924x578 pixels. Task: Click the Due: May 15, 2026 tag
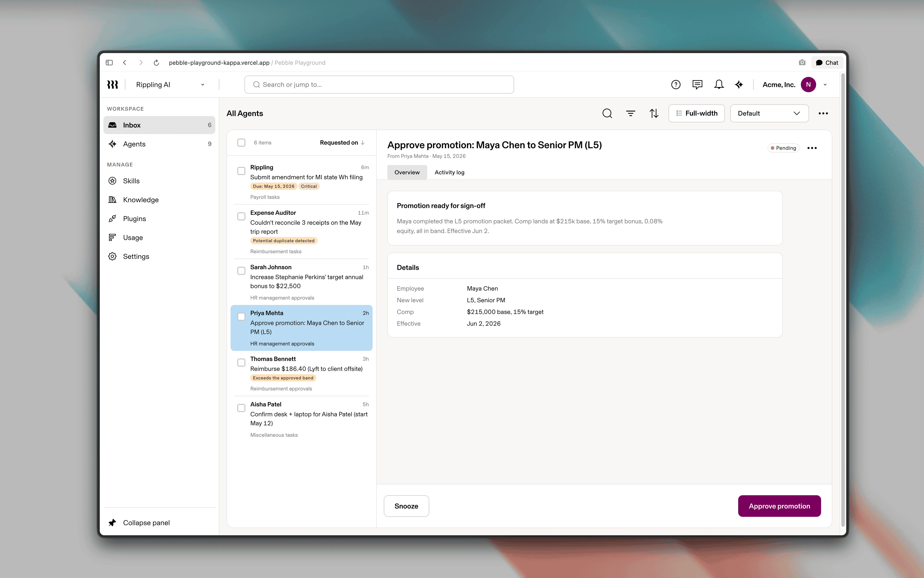point(273,186)
